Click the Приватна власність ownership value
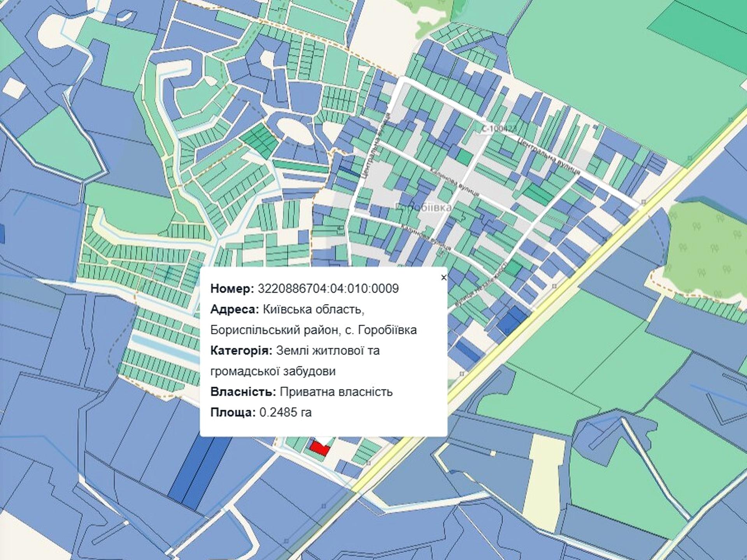This screenshot has height=560, width=747. click(x=336, y=392)
